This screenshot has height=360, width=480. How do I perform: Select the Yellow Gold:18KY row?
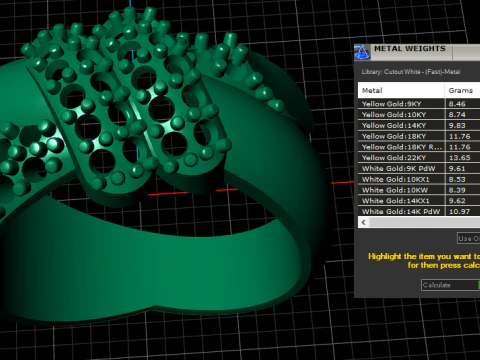[419, 136]
